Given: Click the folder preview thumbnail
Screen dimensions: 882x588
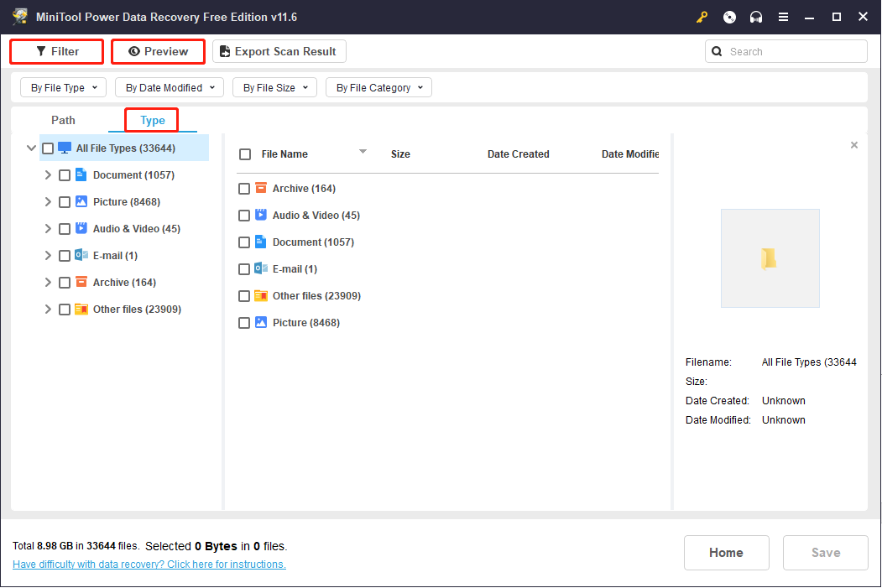Looking at the screenshot, I should pyautogui.click(x=770, y=258).
